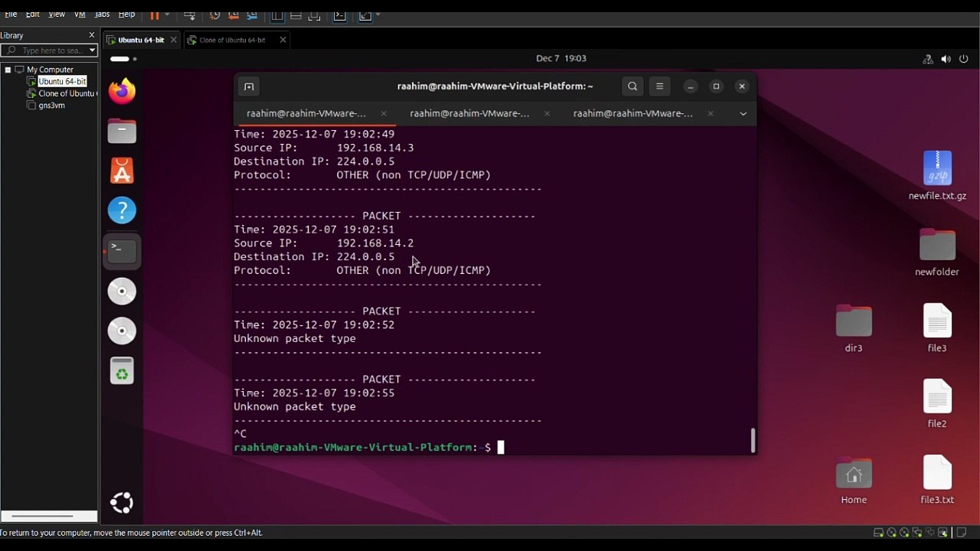Screen dimensions: 980x551
Task: Open file2 on the desktop
Action: point(937,403)
